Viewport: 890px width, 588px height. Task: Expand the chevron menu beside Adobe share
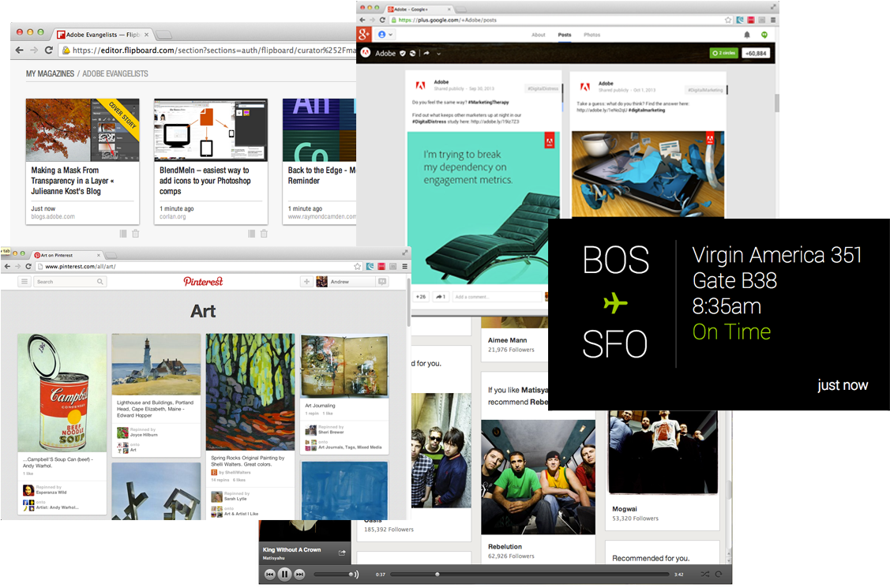click(x=439, y=54)
